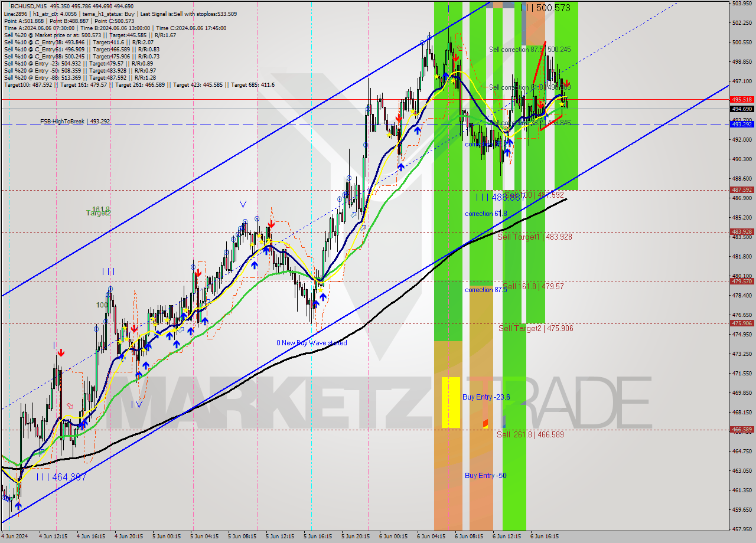The height and width of the screenshot is (543, 756).
Task: Click the Buy Entry -23.6 label
Action: coord(486,397)
